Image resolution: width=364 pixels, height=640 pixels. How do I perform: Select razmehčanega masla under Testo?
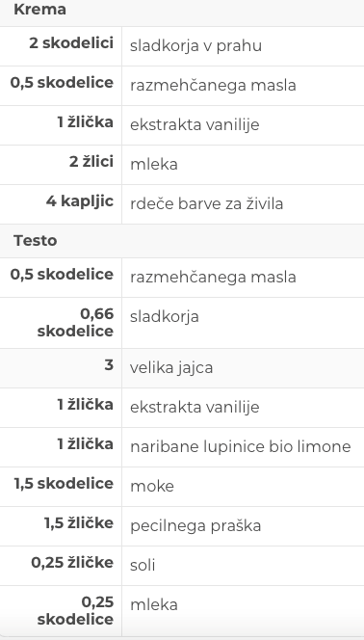[x=213, y=278]
